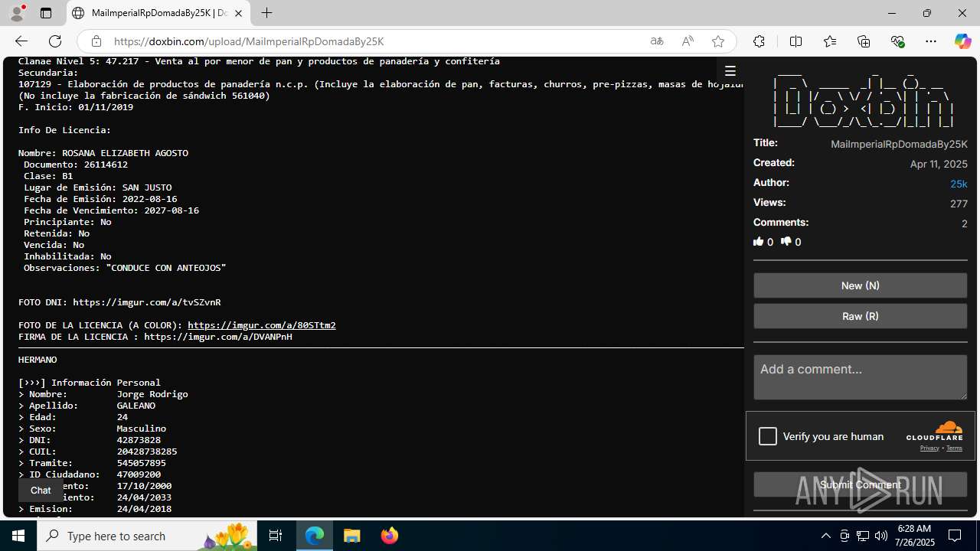Toggle the page hamburger menu
The height and width of the screenshot is (551, 980).
click(x=730, y=71)
